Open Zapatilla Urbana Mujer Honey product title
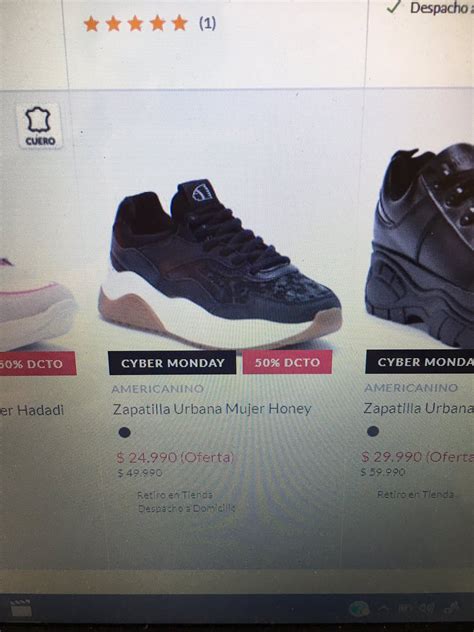Screen dimensions: 474x632 212,409
